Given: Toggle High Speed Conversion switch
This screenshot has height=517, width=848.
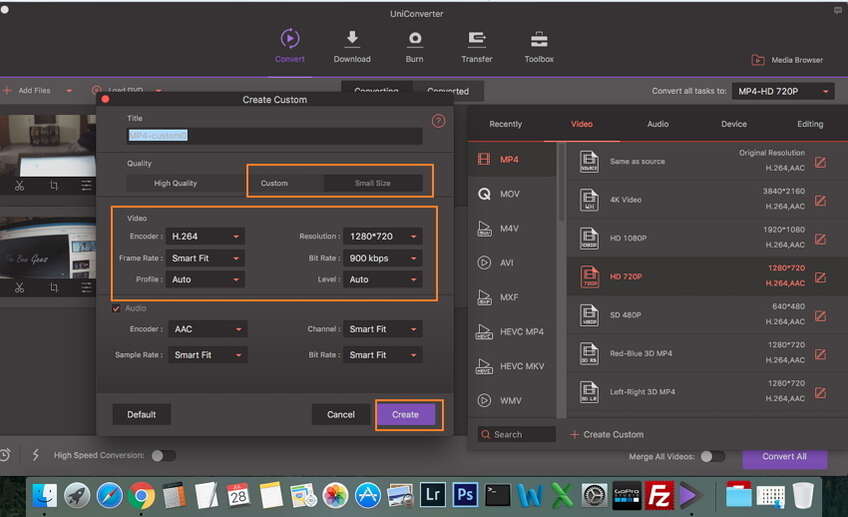Looking at the screenshot, I should coord(163,455).
